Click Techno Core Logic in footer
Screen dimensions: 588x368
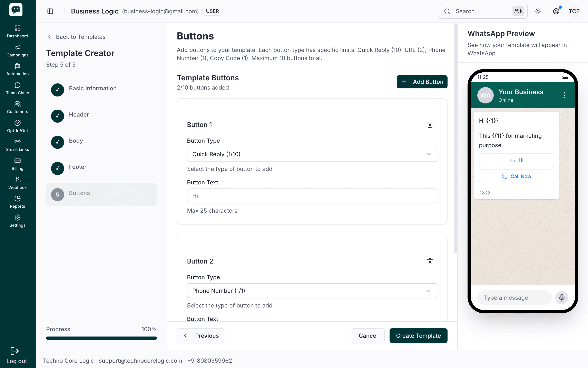pos(68,361)
